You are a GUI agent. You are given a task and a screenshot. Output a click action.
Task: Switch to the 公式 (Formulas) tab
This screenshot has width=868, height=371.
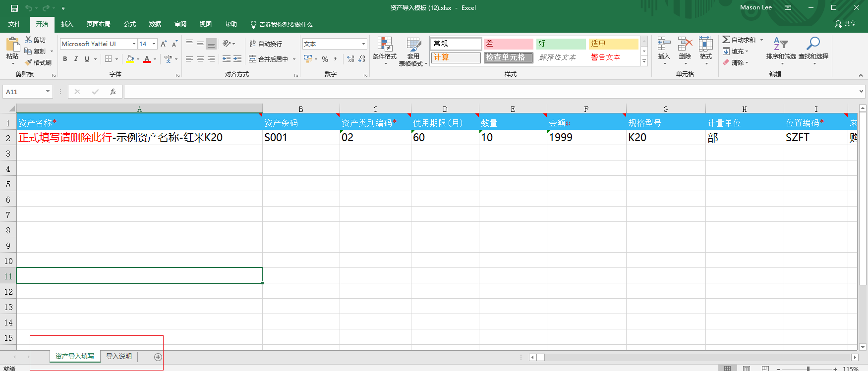click(130, 24)
